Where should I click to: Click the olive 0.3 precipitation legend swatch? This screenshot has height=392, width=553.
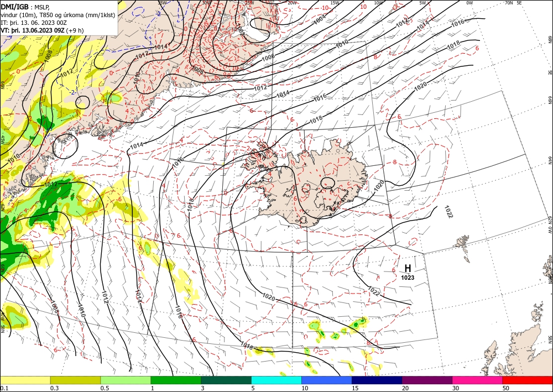click(x=75, y=380)
